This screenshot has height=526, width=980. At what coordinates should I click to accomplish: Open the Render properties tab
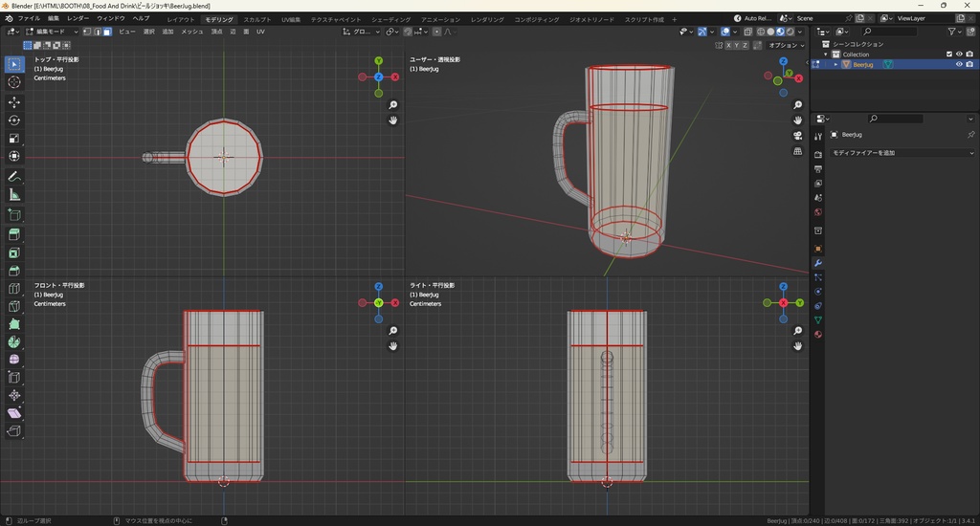[x=818, y=154]
